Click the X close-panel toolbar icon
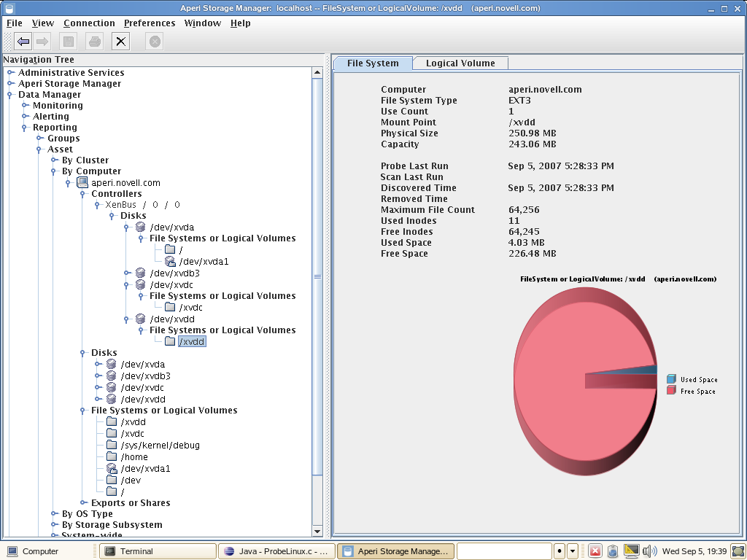 click(120, 42)
